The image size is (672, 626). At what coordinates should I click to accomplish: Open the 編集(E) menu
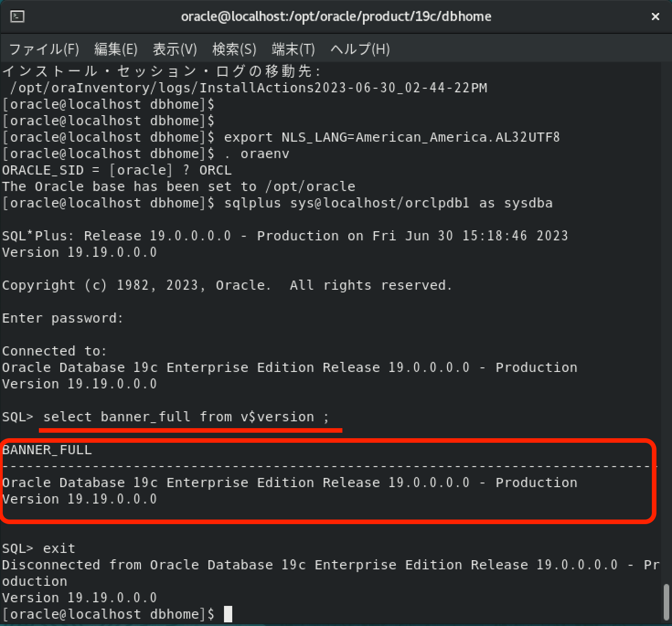pyautogui.click(x=116, y=49)
